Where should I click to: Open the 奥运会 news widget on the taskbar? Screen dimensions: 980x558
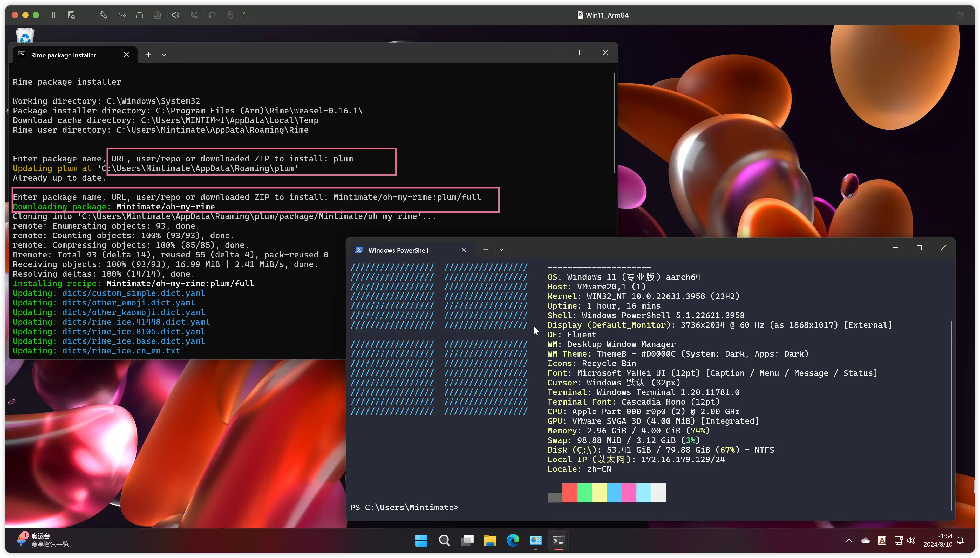43,540
